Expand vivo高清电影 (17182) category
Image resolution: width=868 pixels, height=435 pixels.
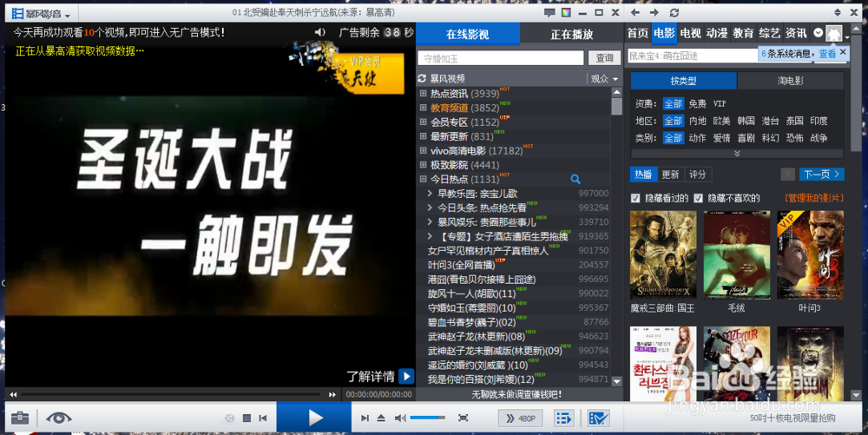(424, 150)
